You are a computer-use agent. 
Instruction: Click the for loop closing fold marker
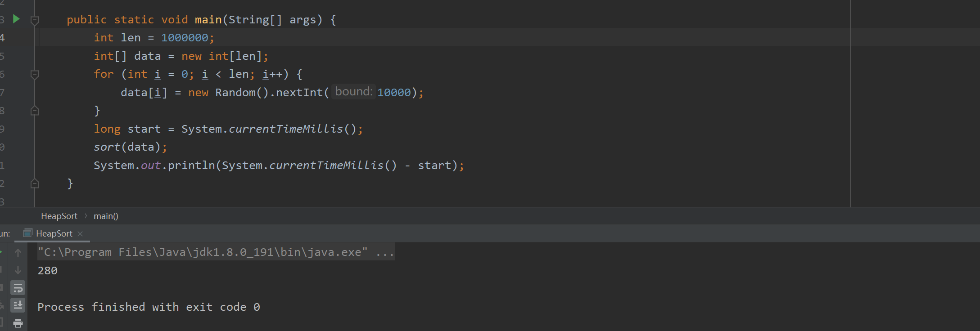tap(35, 111)
